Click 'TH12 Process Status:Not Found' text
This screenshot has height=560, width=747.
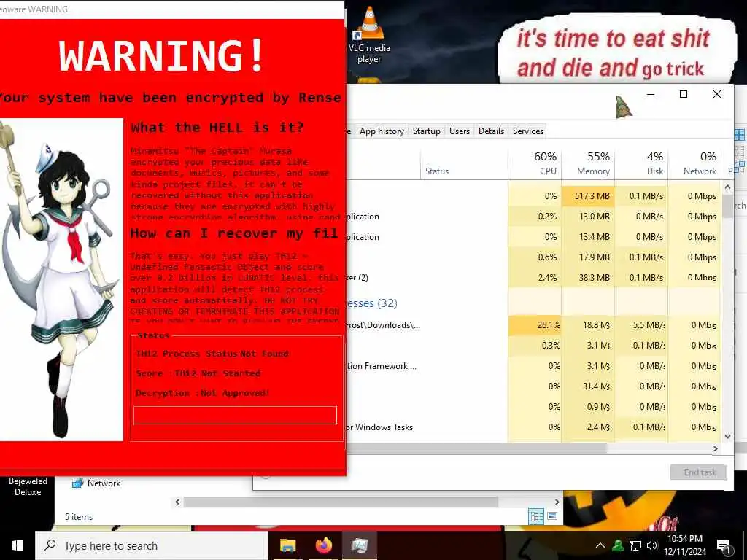212,354
